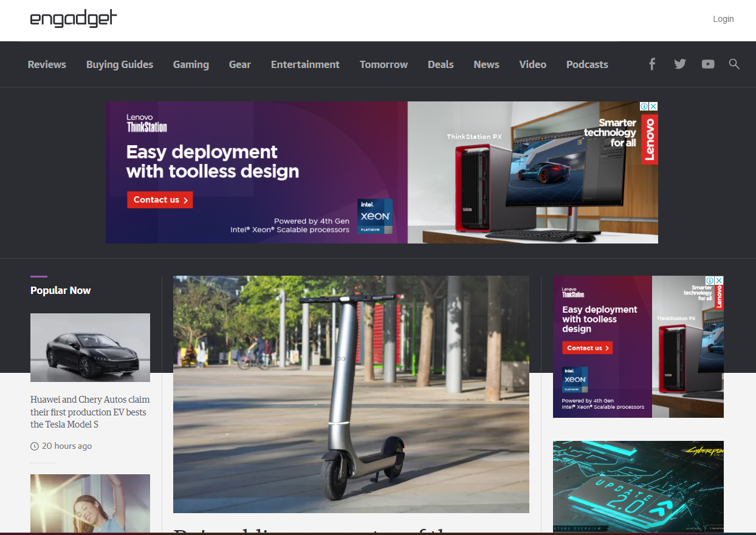Open Engadget's Facebook page icon
This screenshot has height=535, width=756.
coord(652,64)
